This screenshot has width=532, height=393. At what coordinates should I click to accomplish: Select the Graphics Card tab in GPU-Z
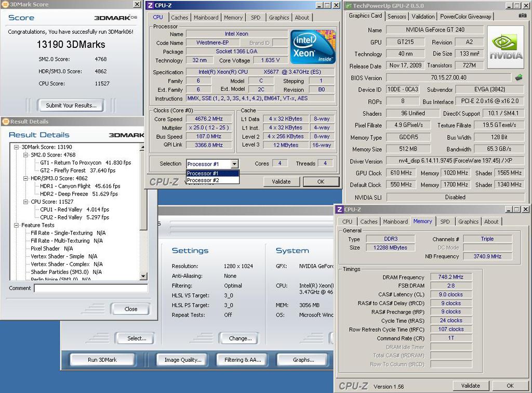(365, 16)
